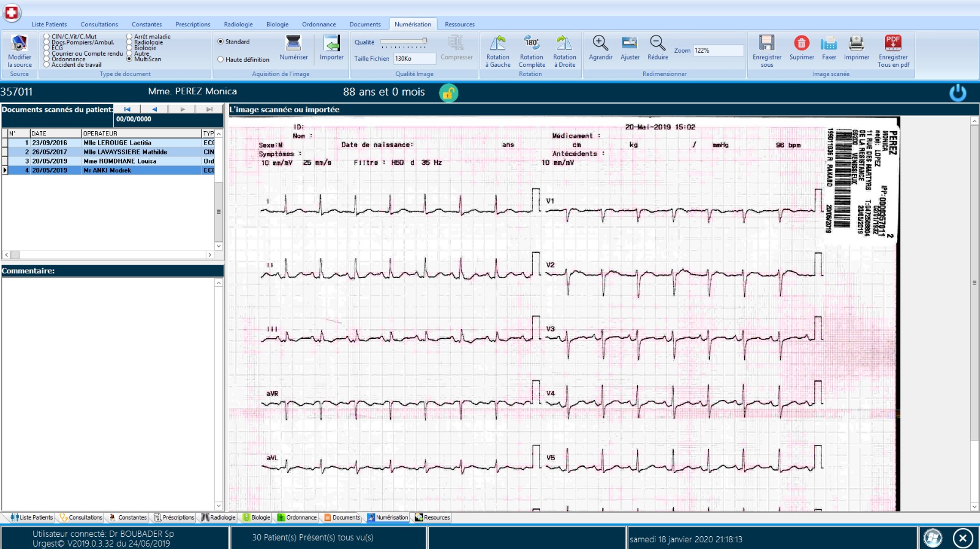Switch to bottom Radiologie tab

218,517
